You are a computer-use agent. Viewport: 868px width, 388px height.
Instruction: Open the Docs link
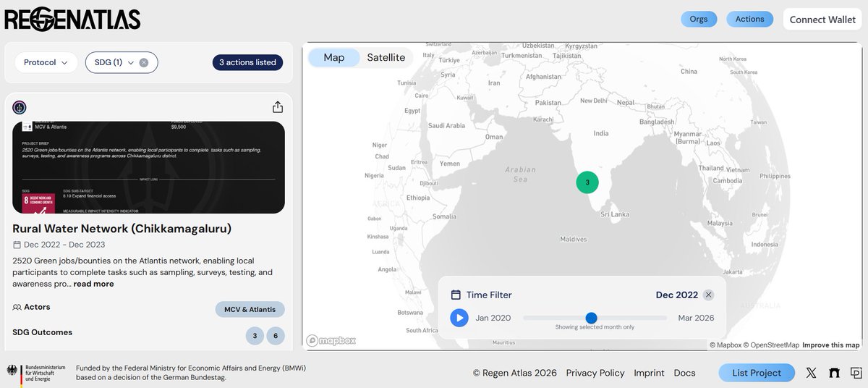pyautogui.click(x=684, y=373)
